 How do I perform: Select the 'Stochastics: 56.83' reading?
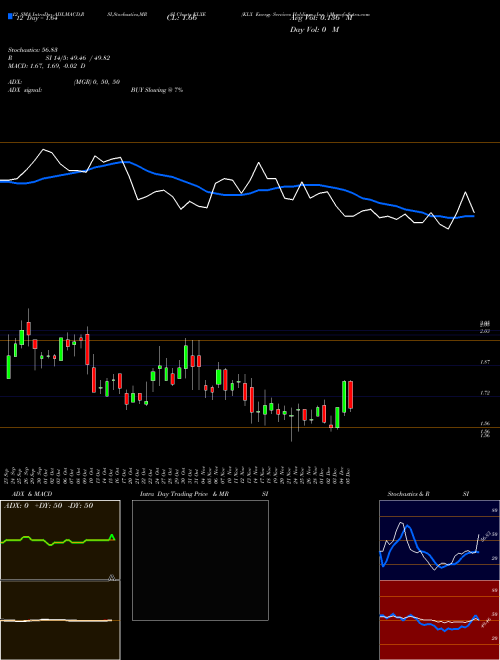35,50
